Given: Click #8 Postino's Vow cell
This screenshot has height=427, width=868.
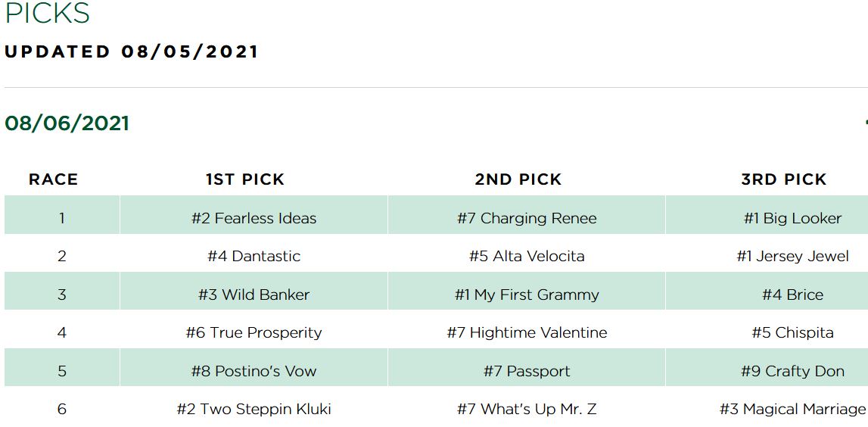Looking at the screenshot, I should click(254, 370).
